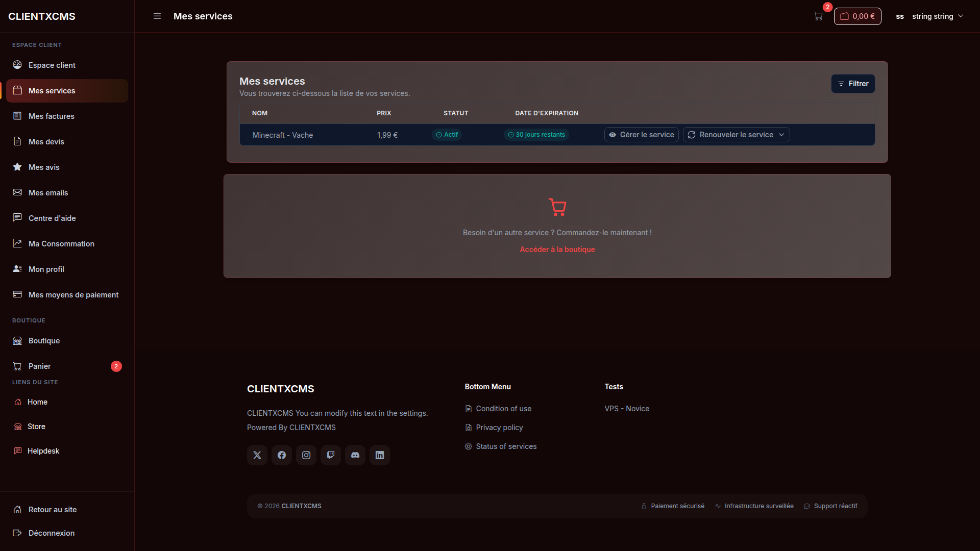Click Retour au site
The image size is (980, 551).
pyautogui.click(x=67, y=510)
